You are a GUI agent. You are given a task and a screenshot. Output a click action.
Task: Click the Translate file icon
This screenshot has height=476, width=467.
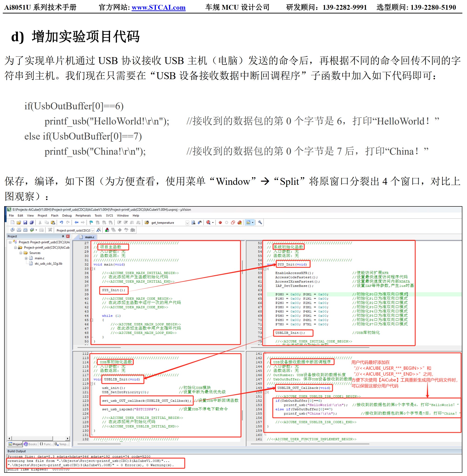point(13,230)
